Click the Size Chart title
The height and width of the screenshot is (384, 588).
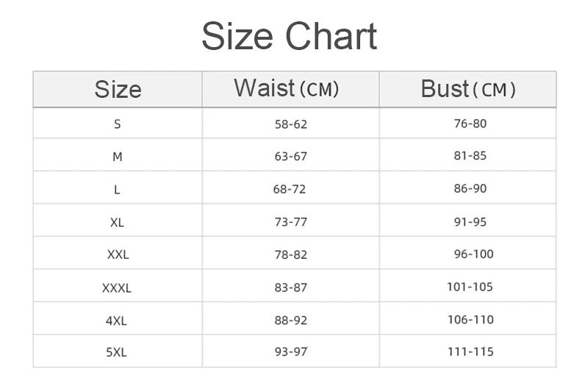coord(289,36)
